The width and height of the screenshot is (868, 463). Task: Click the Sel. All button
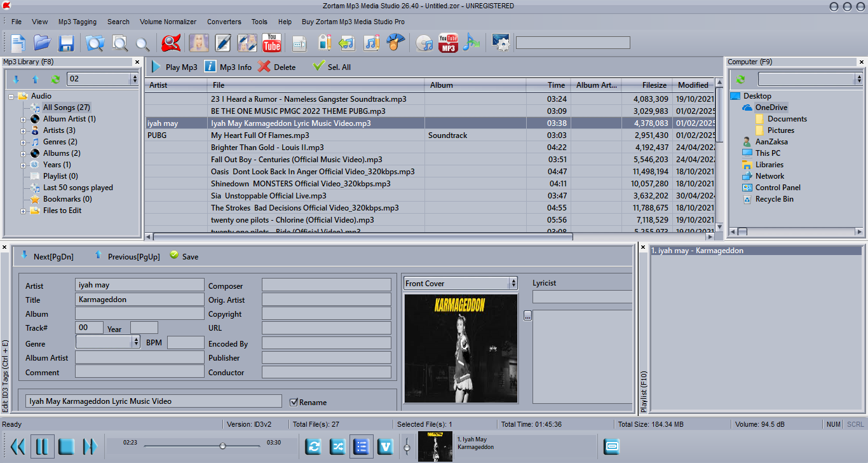332,67
